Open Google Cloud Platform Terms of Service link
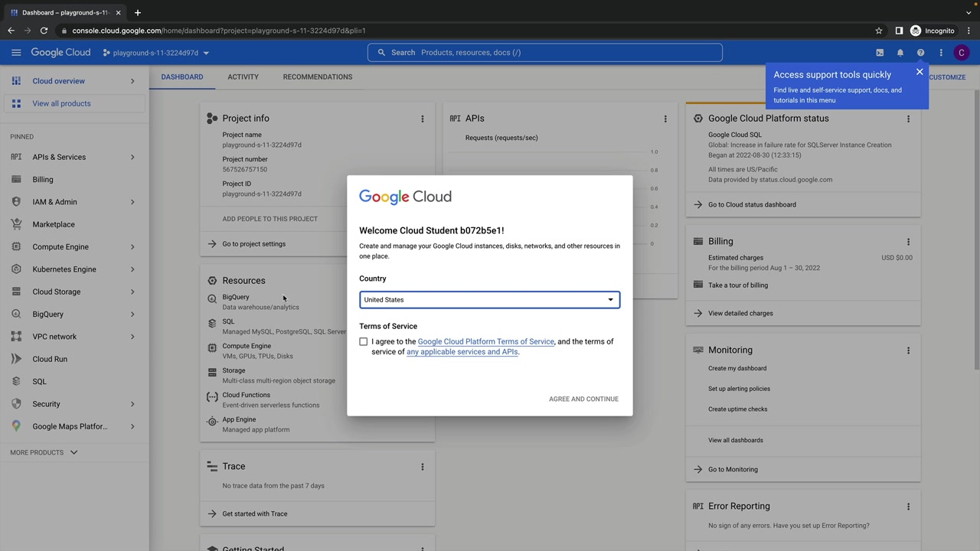Image resolution: width=980 pixels, height=551 pixels. pos(485,342)
